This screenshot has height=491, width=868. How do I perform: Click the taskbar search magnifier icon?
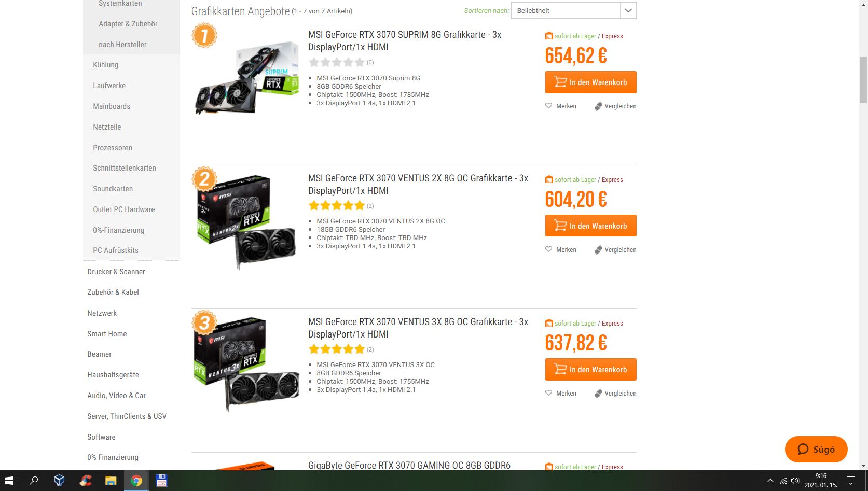(x=34, y=481)
